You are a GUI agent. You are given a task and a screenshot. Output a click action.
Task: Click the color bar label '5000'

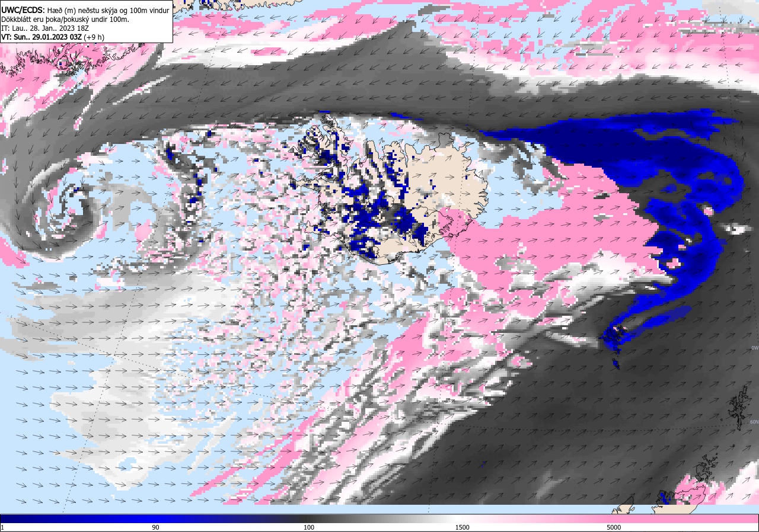click(x=614, y=527)
